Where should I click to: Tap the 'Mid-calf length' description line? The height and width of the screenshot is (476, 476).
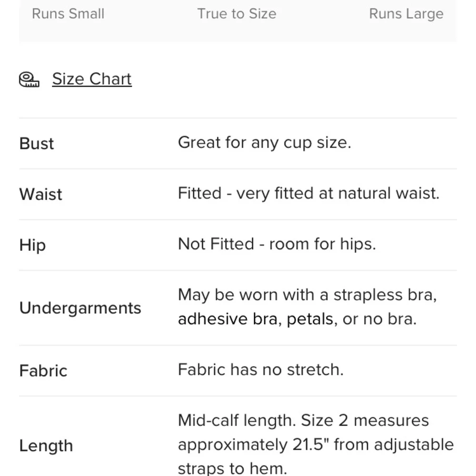click(x=303, y=421)
